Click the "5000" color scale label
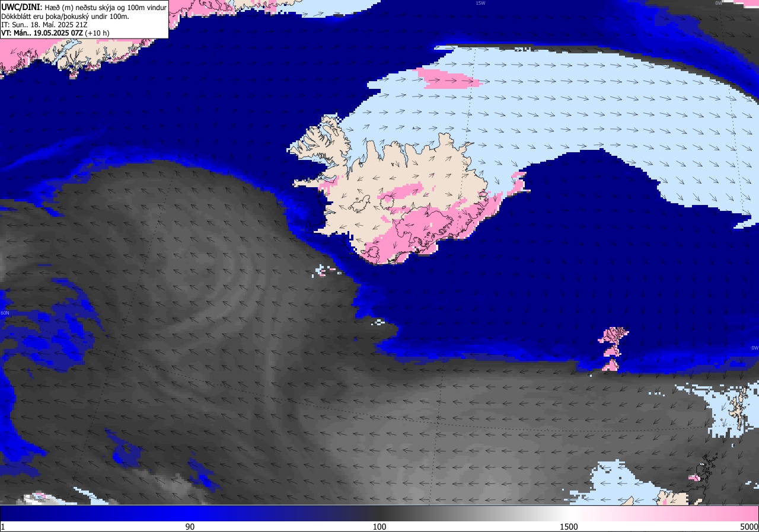Viewport: 759px width, 532px height. pos(749,527)
